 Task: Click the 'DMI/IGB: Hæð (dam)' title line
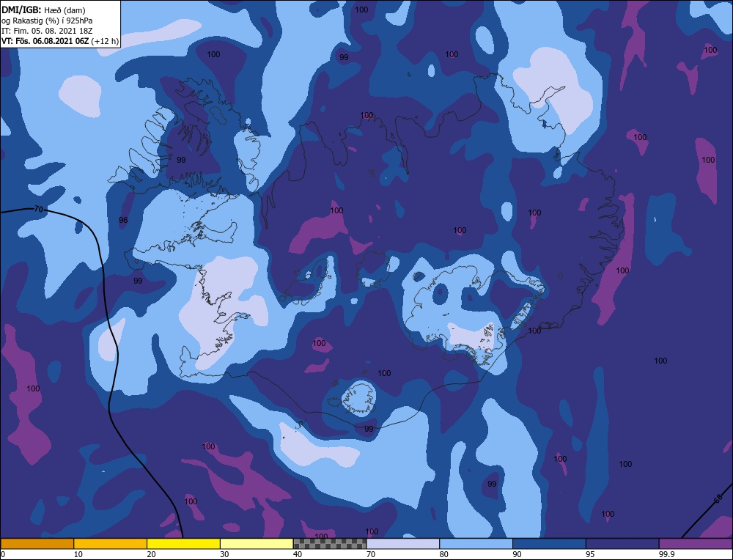[x=43, y=10]
